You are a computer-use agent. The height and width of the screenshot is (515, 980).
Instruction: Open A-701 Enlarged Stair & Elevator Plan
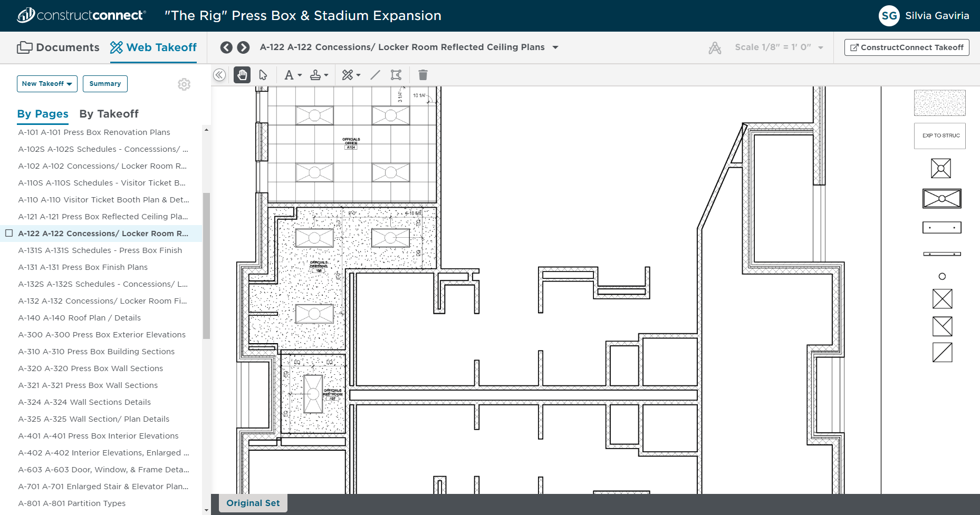[103, 487]
